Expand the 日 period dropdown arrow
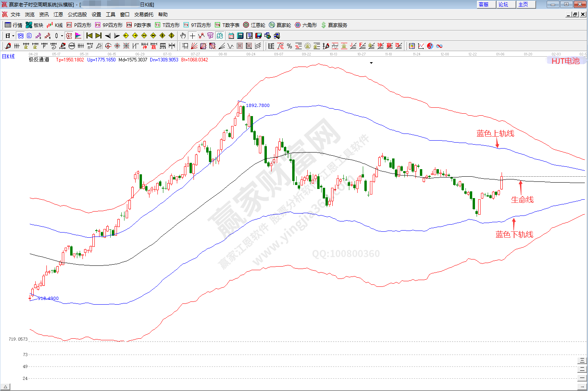The height and width of the screenshot is (391, 588). coord(13,36)
